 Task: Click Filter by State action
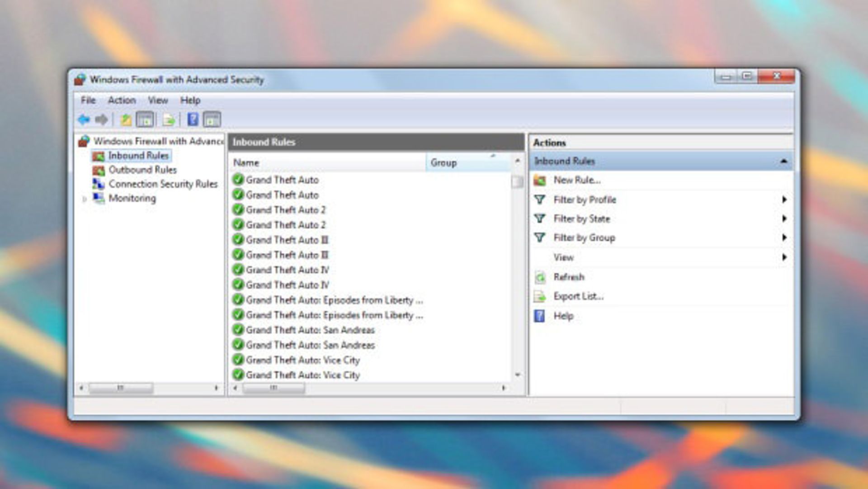click(582, 219)
